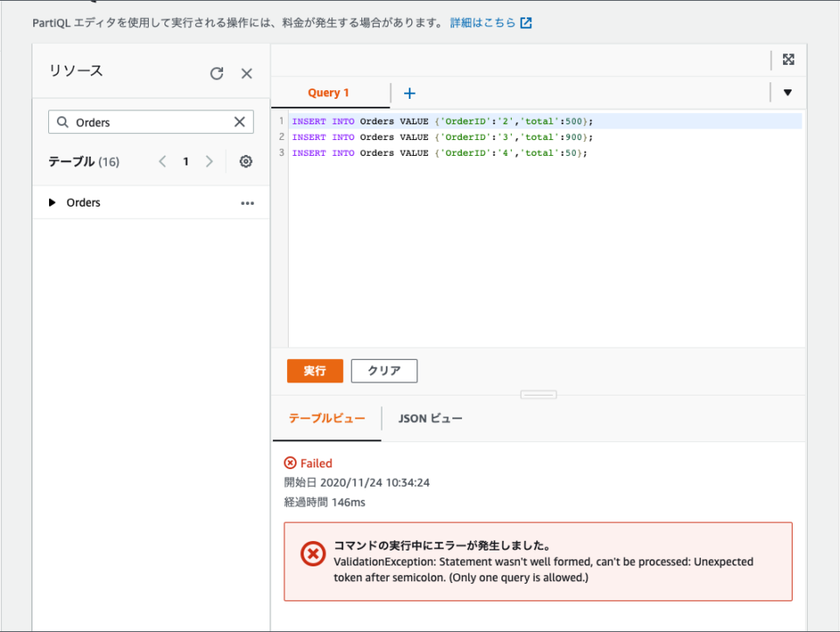This screenshot has height=632, width=840.
Task: Click inside the Orders search field
Action: 149,122
